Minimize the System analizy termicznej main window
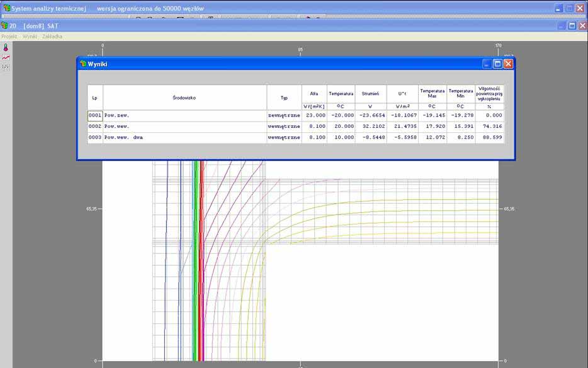The image size is (588, 368). click(559, 8)
